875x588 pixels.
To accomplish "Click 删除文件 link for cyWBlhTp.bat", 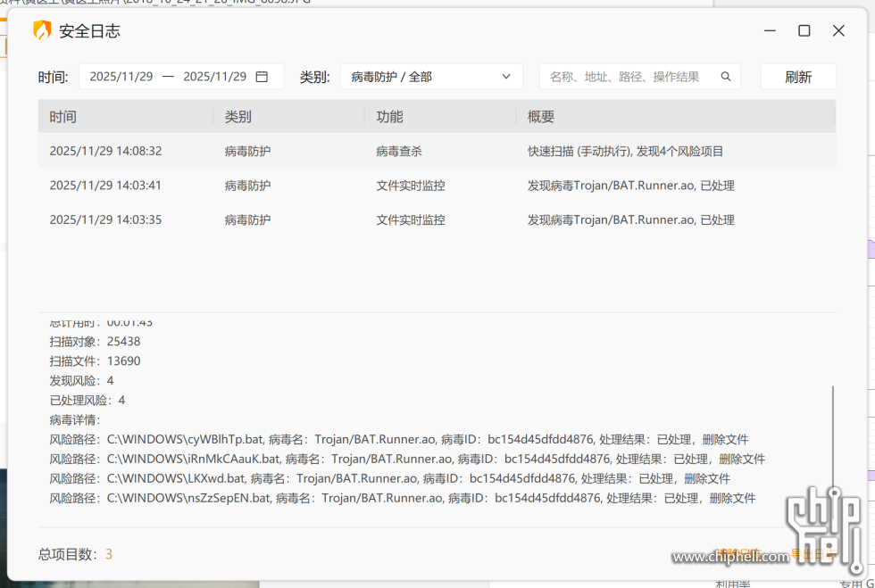I will coord(725,439).
